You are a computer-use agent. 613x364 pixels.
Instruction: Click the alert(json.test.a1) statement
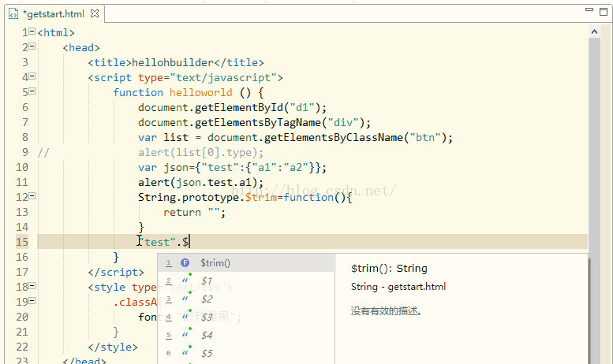point(200,182)
